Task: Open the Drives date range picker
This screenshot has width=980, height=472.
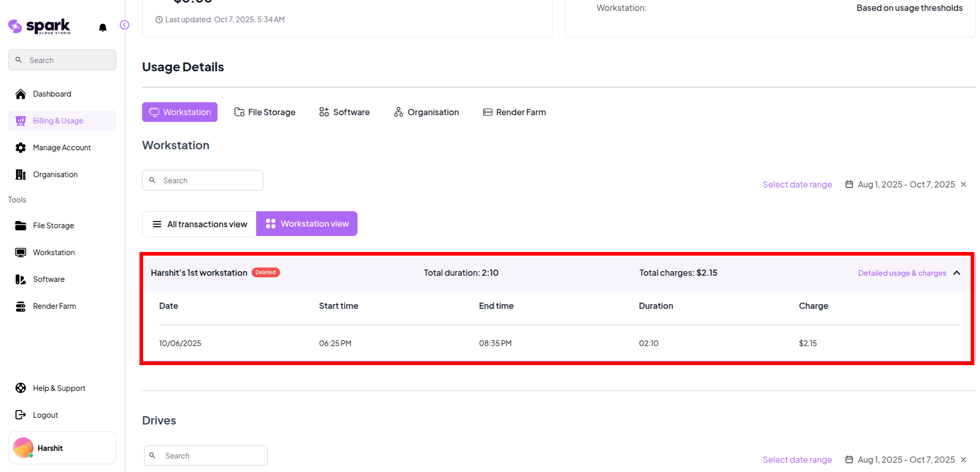Action: click(797, 460)
